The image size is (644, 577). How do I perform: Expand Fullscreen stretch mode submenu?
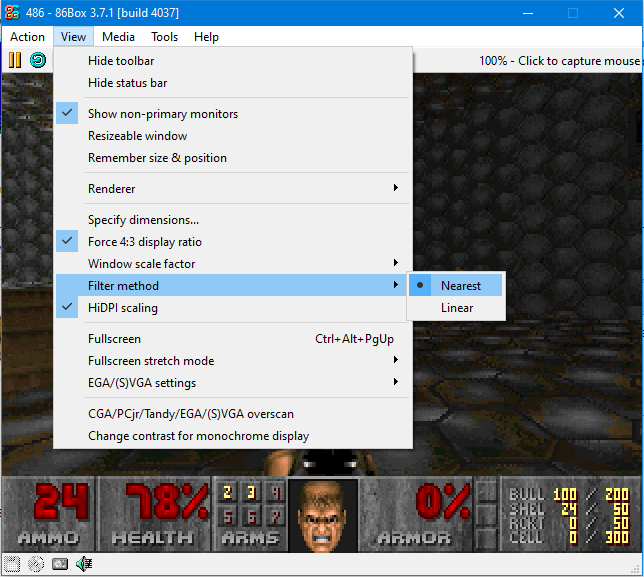tap(233, 361)
